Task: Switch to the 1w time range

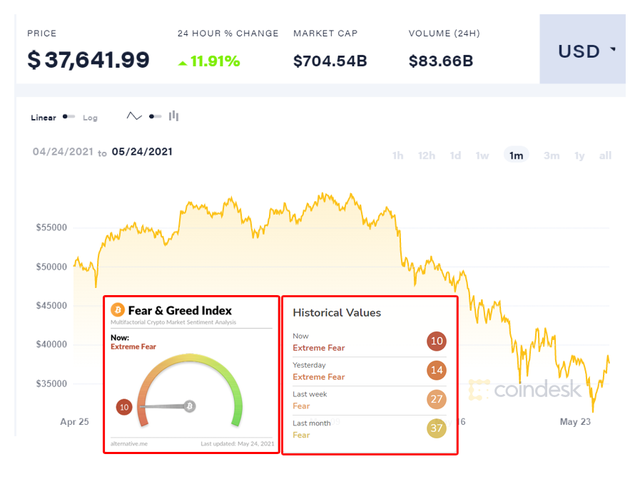Action: [482, 156]
